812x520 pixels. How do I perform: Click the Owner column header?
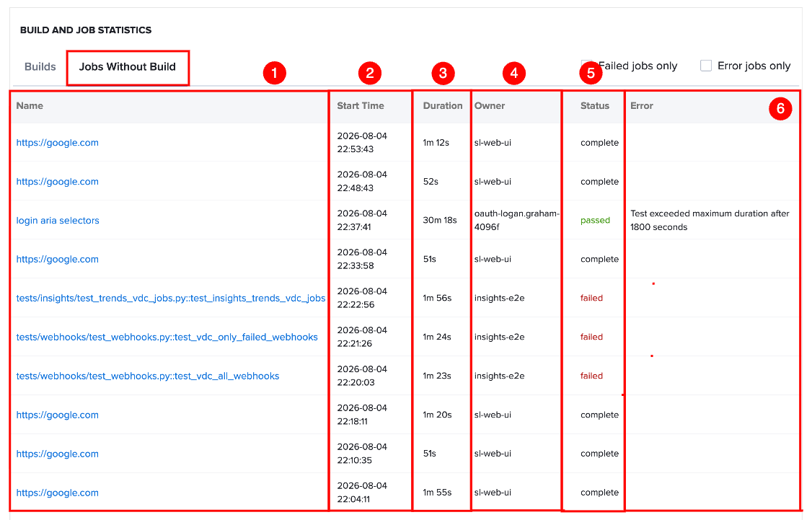coord(490,105)
